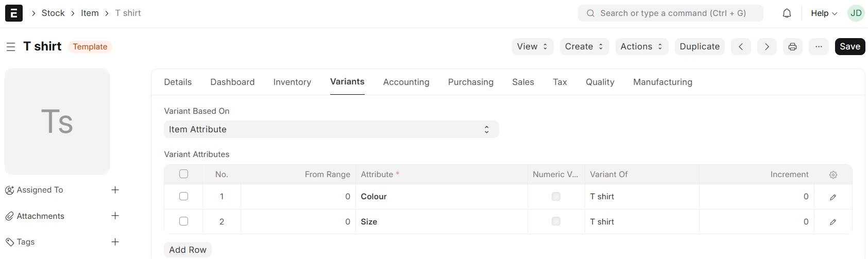This screenshot has width=868, height=259.
Task: Go to next record arrow
Action: pos(767,47)
